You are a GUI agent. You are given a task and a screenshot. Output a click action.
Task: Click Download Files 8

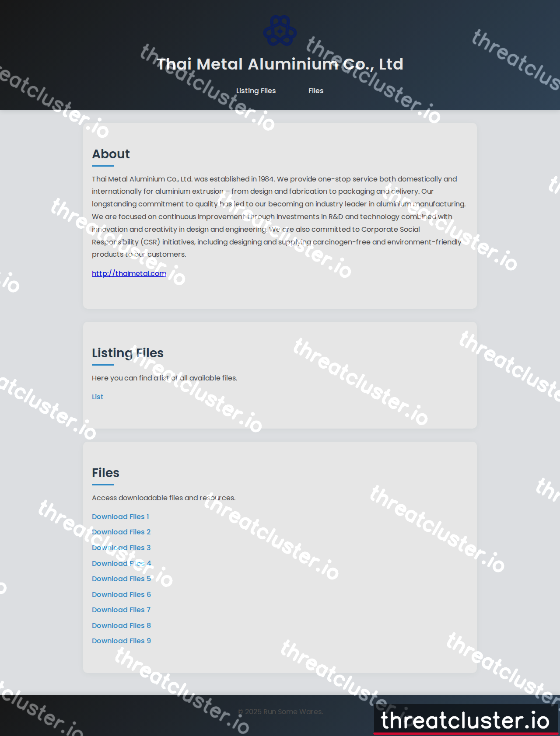121,625
